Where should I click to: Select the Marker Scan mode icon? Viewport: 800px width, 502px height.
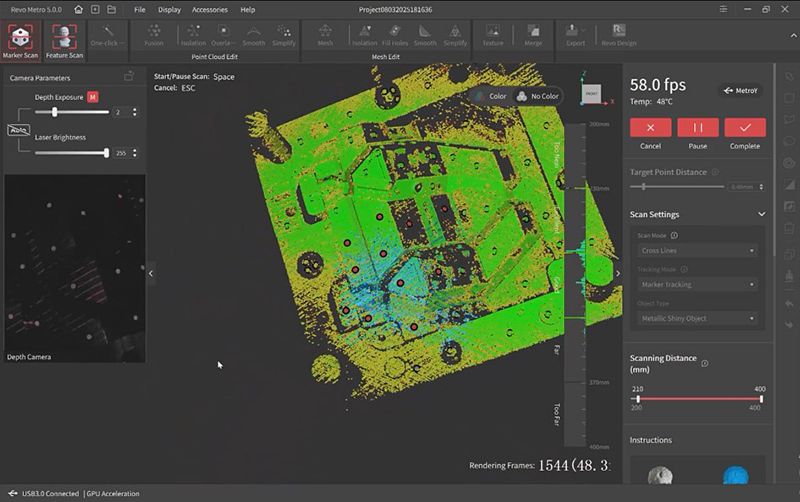point(20,38)
